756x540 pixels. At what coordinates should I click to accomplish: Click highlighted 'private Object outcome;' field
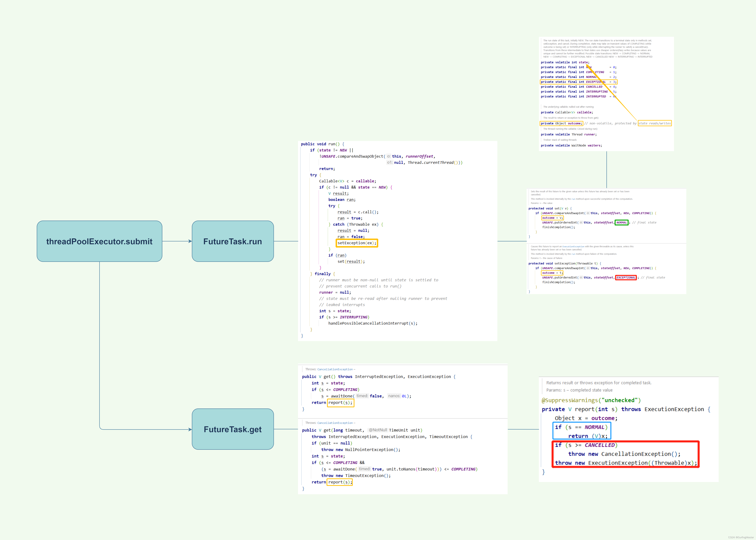(x=561, y=123)
